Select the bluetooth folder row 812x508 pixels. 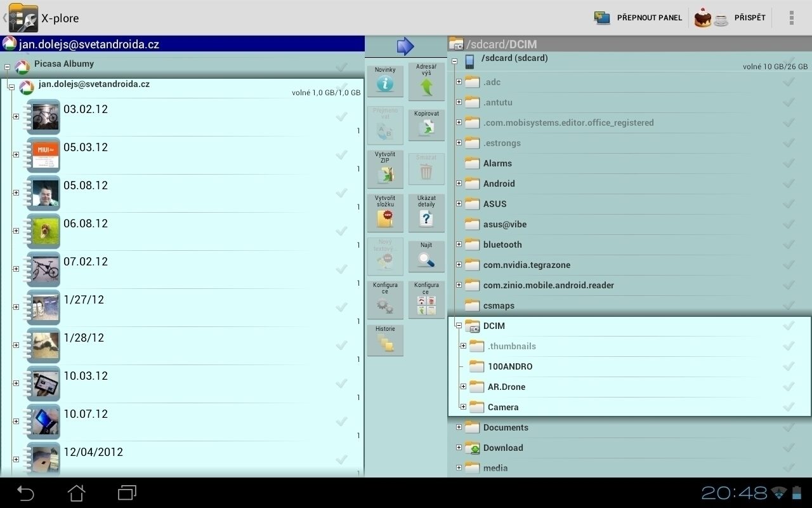tap(629, 244)
